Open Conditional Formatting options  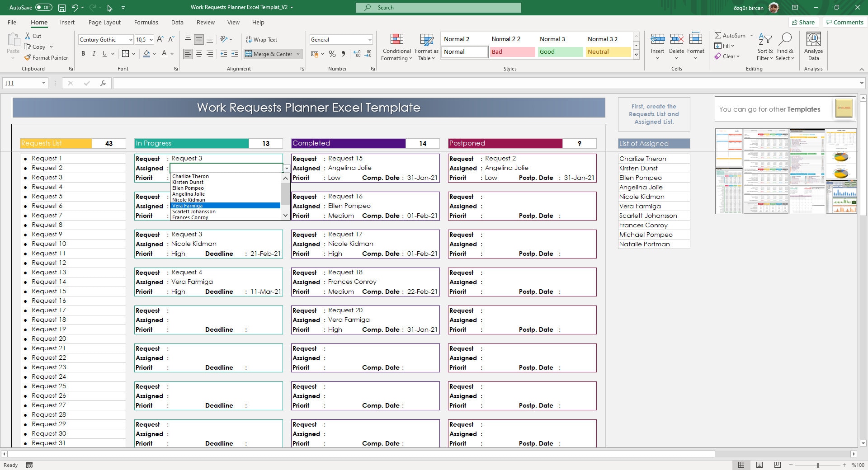point(396,47)
